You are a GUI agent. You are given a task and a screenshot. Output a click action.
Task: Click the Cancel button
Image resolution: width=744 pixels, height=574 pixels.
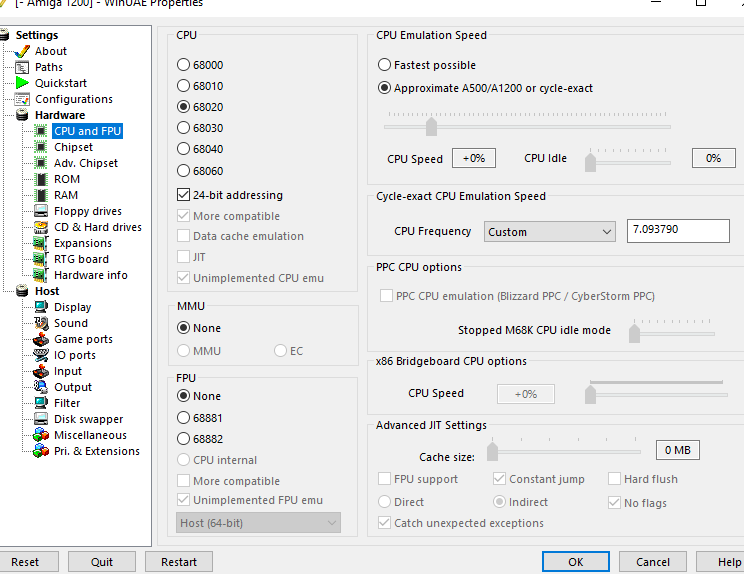coord(653,562)
